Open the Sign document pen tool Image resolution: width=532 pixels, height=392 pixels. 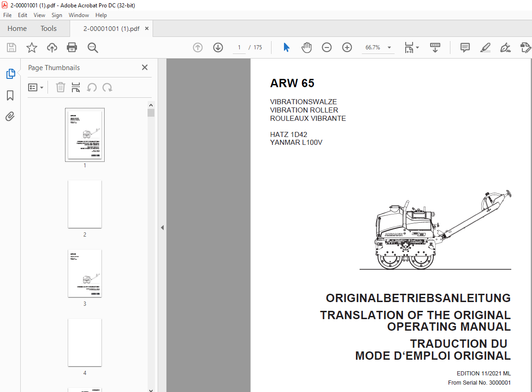[506, 48]
